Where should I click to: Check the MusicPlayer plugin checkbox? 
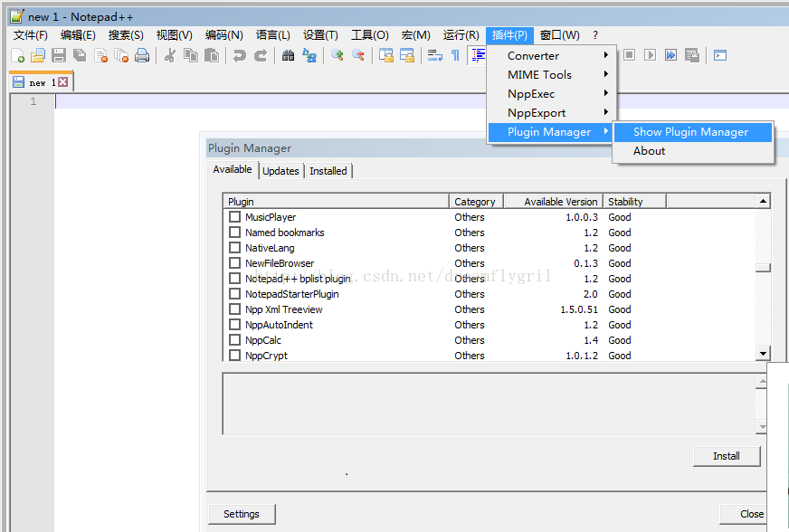pos(234,217)
